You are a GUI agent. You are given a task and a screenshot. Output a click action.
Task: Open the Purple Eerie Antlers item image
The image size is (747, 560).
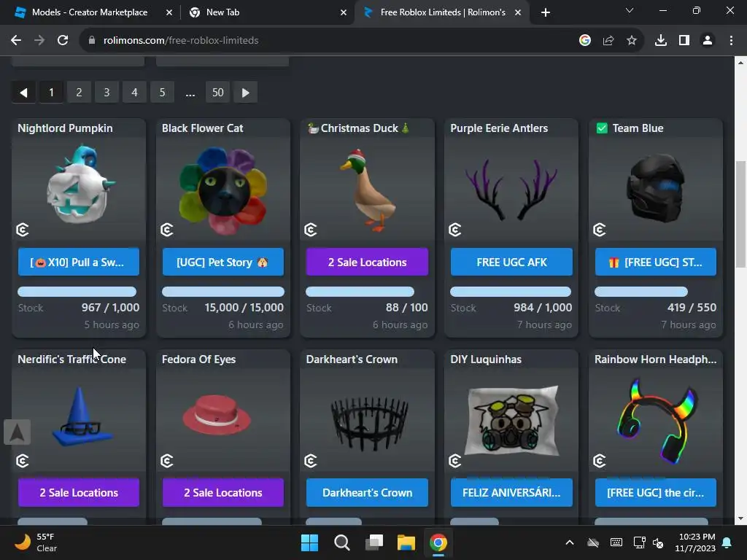coord(511,190)
